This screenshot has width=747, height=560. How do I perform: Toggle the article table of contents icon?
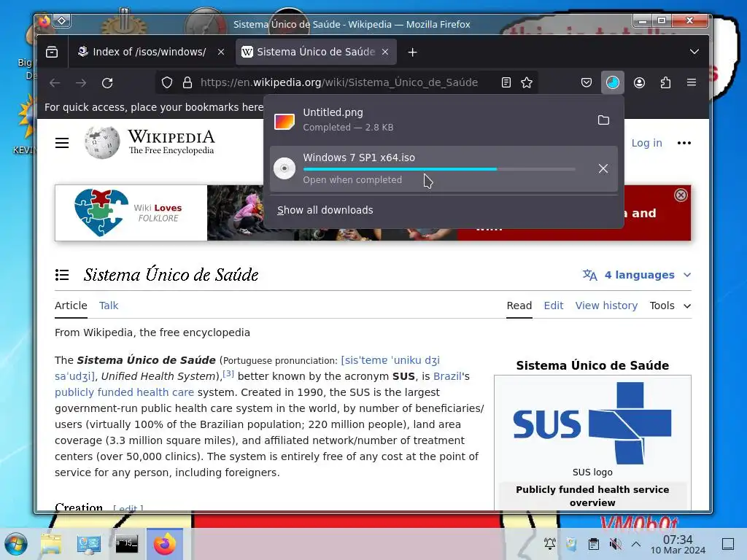pyautogui.click(x=62, y=275)
